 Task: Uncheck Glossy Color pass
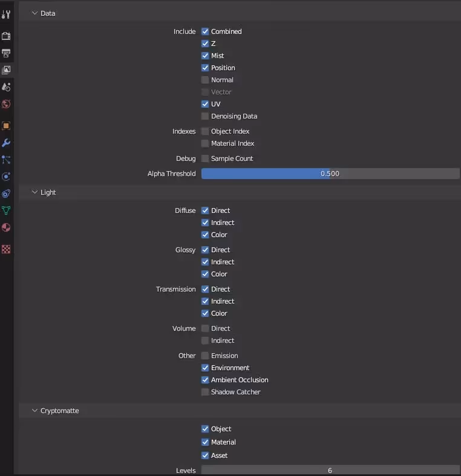tap(205, 274)
